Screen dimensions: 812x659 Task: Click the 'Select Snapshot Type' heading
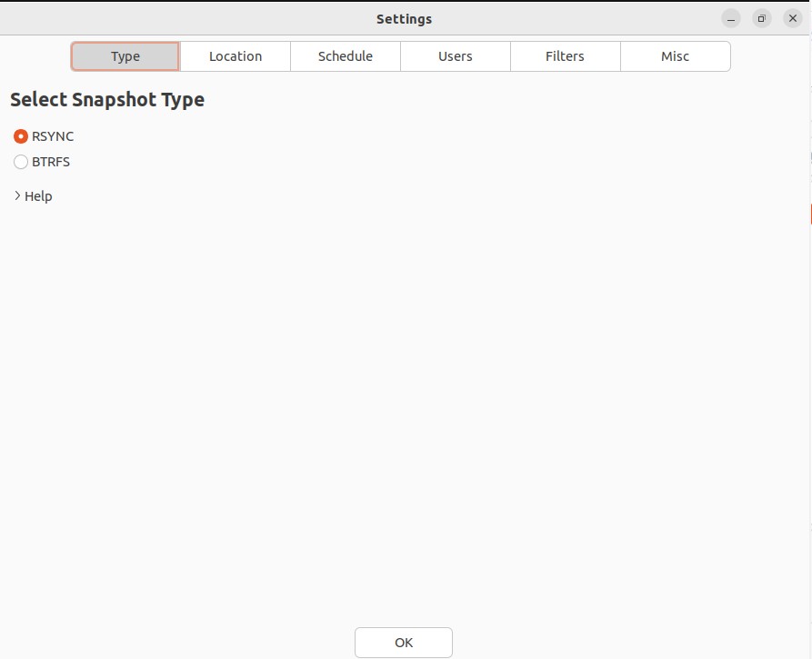click(107, 100)
